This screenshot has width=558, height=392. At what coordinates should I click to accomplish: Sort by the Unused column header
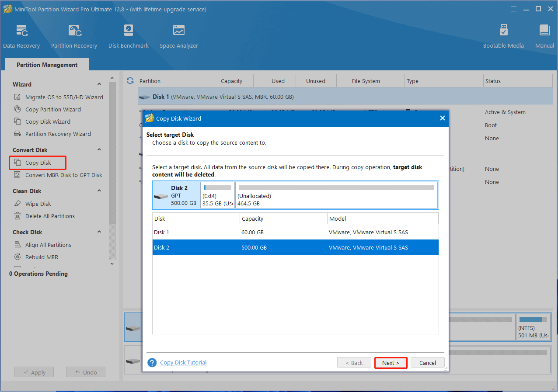tap(316, 81)
